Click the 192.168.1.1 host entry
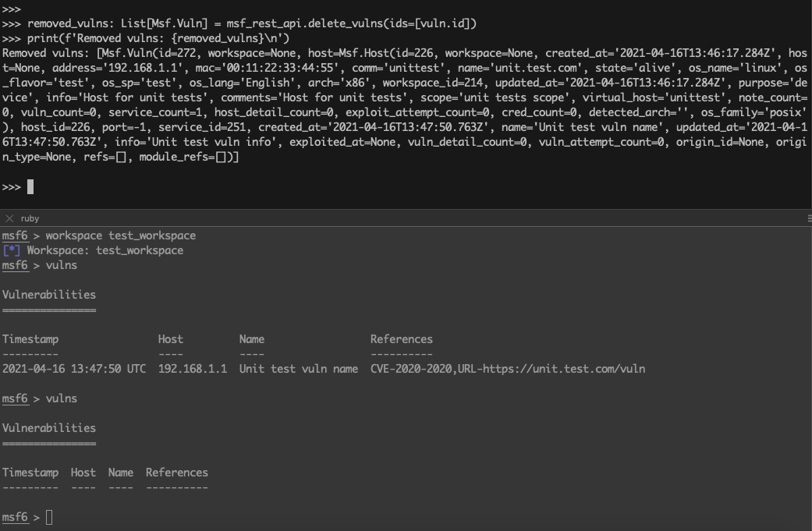The width and height of the screenshot is (812, 531). 192,369
